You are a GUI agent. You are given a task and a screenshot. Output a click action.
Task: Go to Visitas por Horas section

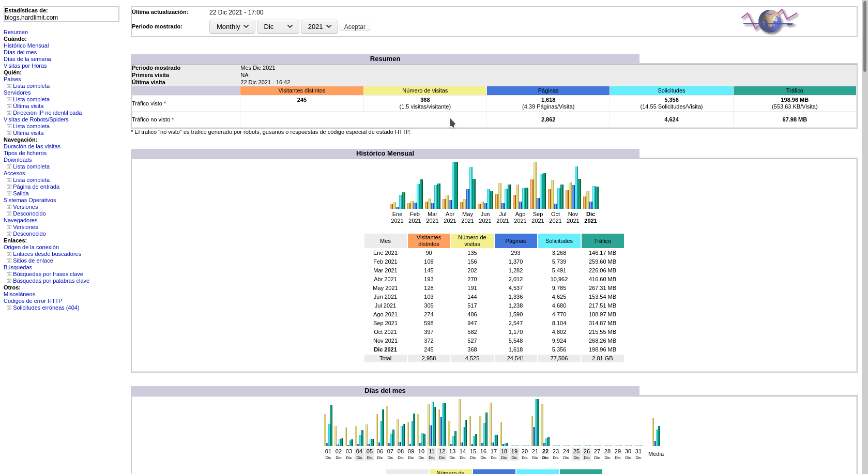click(25, 66)
